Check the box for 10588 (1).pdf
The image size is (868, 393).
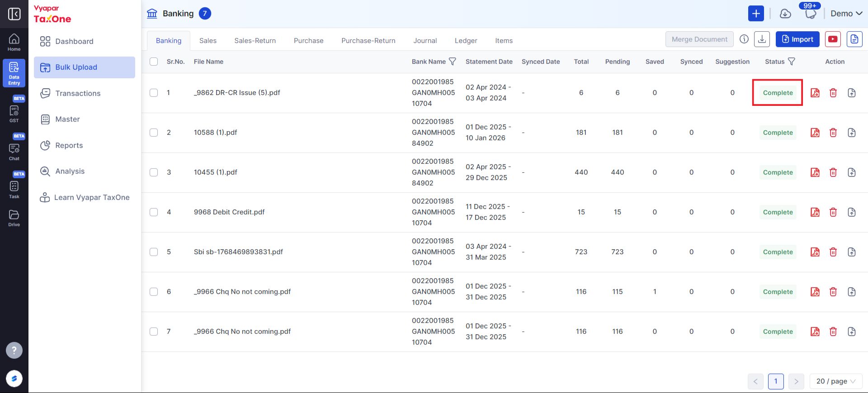pyautogui.click(x=154, y=133)
